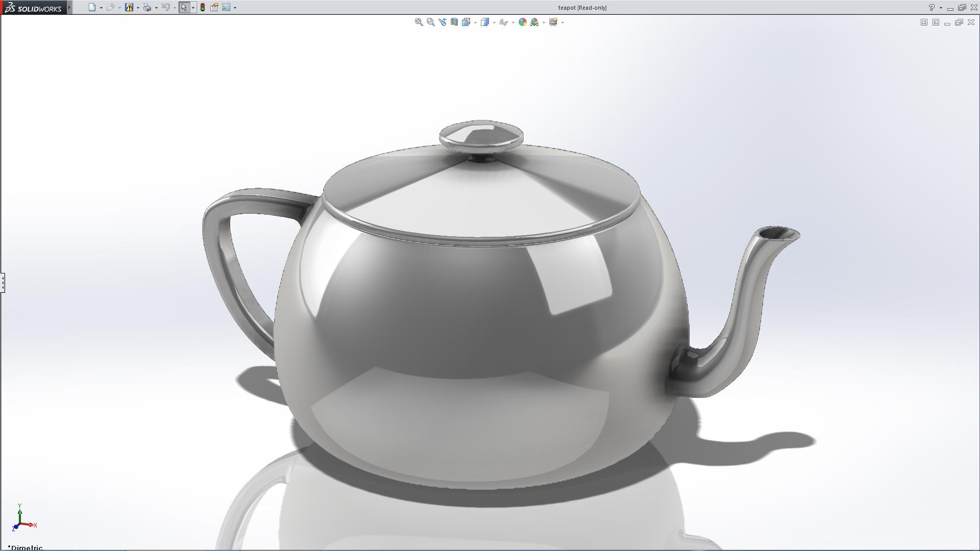Toggle the Hide/Show Items glasses icon

click(x=503, y=22)
